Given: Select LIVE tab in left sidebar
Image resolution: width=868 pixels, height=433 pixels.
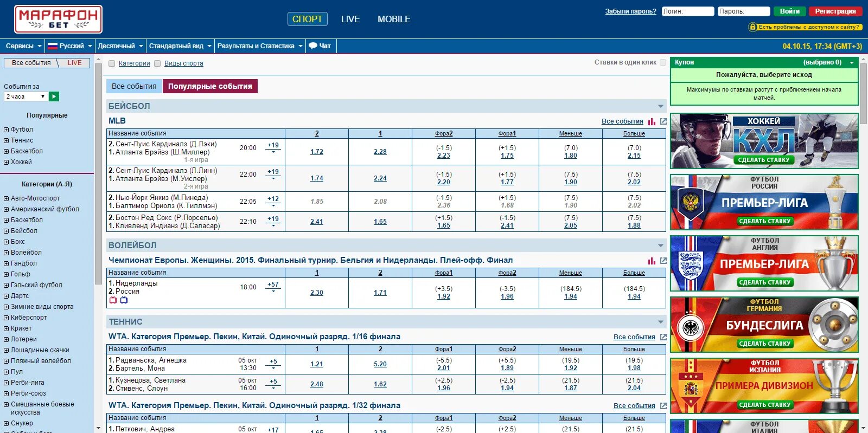Looking at the screenshot, I should 74,63.
